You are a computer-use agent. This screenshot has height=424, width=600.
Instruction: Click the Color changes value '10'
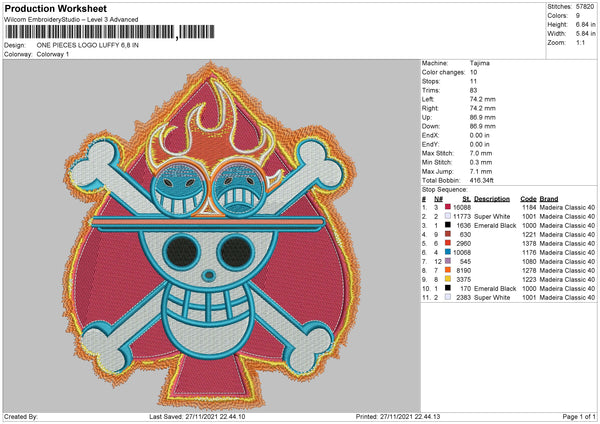473,72
